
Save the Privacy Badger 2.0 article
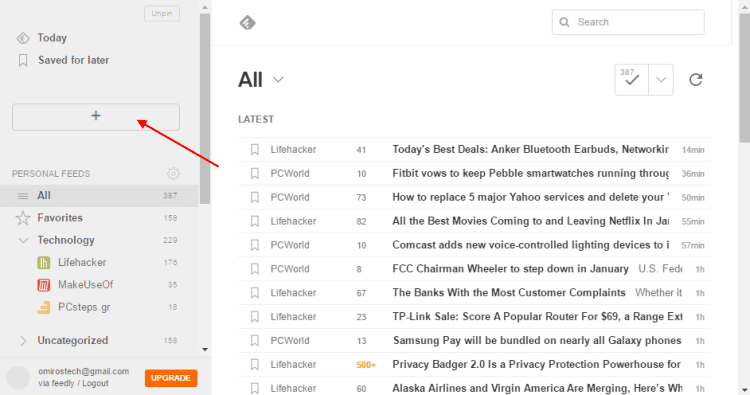pyautogui.click(x=254, y=364)
